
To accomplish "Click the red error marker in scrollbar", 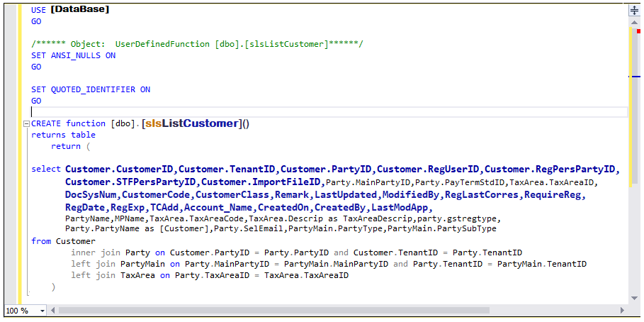I will pos(638,31).
